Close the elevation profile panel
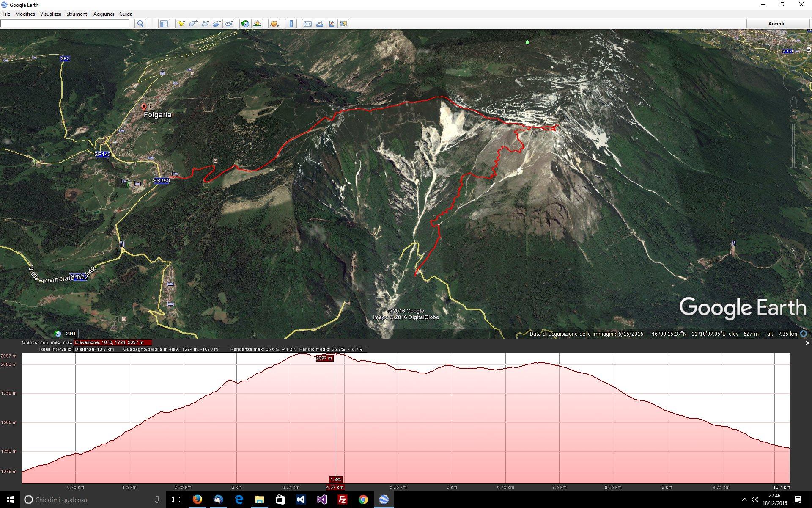Screen dimensions: 812x508 [807, 343]
